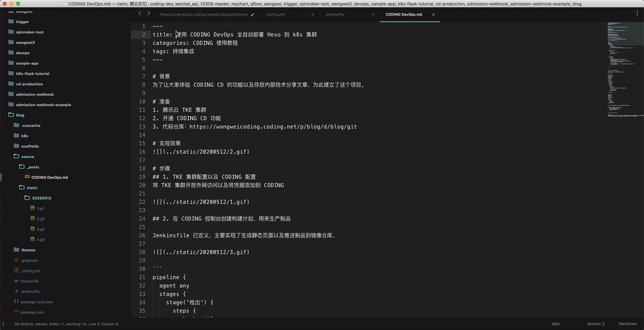Click the sample-app folder icon
The image size is (644, 330).
pos(11,63)
